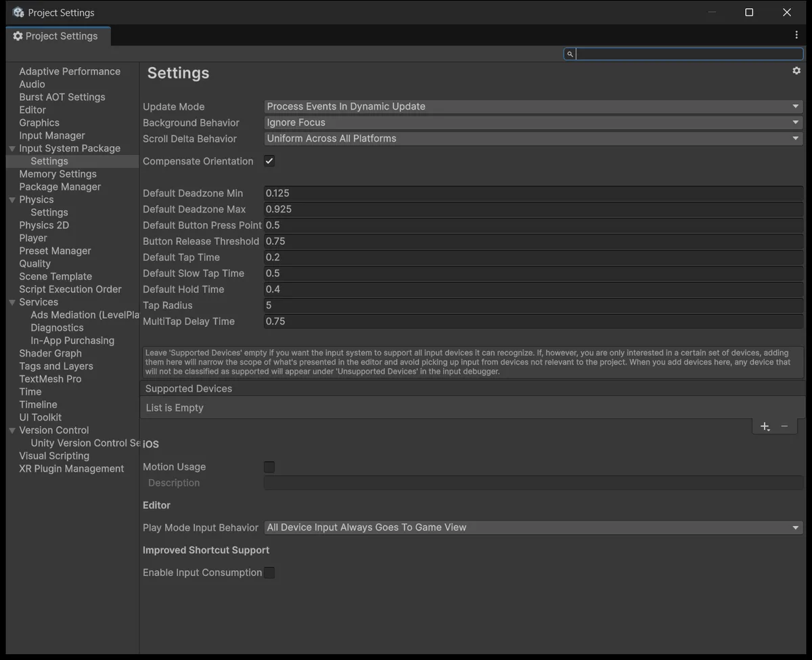Click the plus icon to add supported device
This screenshot has height=660, width=812.
[765, 426]
